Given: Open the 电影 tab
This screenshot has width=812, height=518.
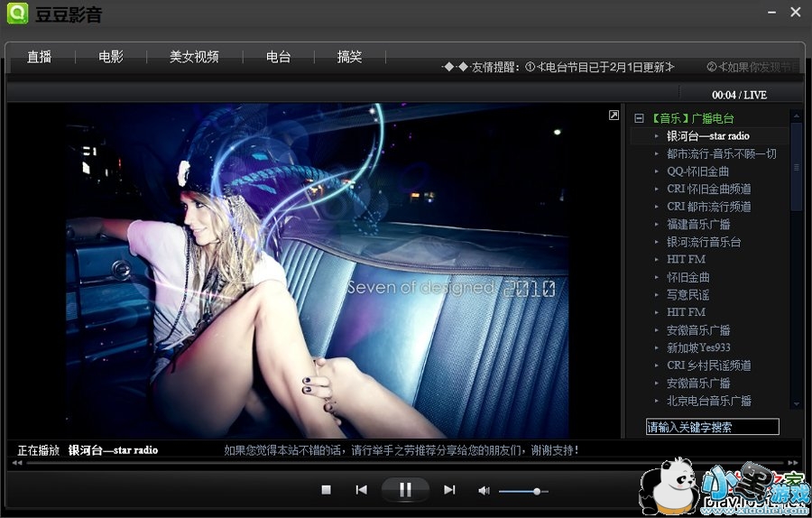Looking at the screenshot, I should 111,57.
